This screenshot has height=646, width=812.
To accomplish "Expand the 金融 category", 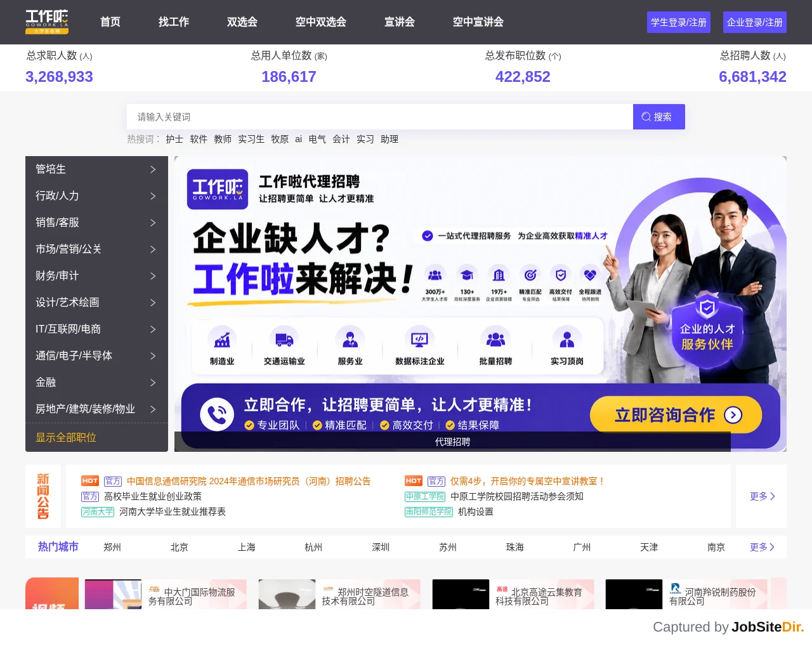I will pos(96,383).
